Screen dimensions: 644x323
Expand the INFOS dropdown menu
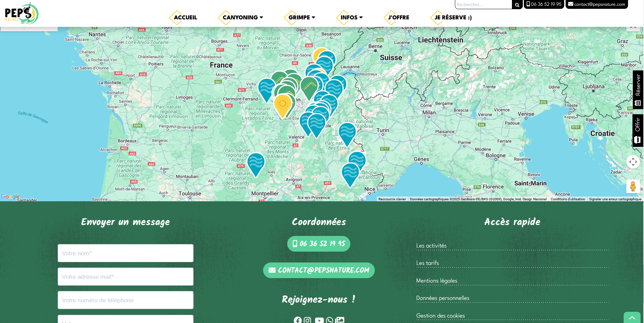pyautogui.click(x=351, y=17)
